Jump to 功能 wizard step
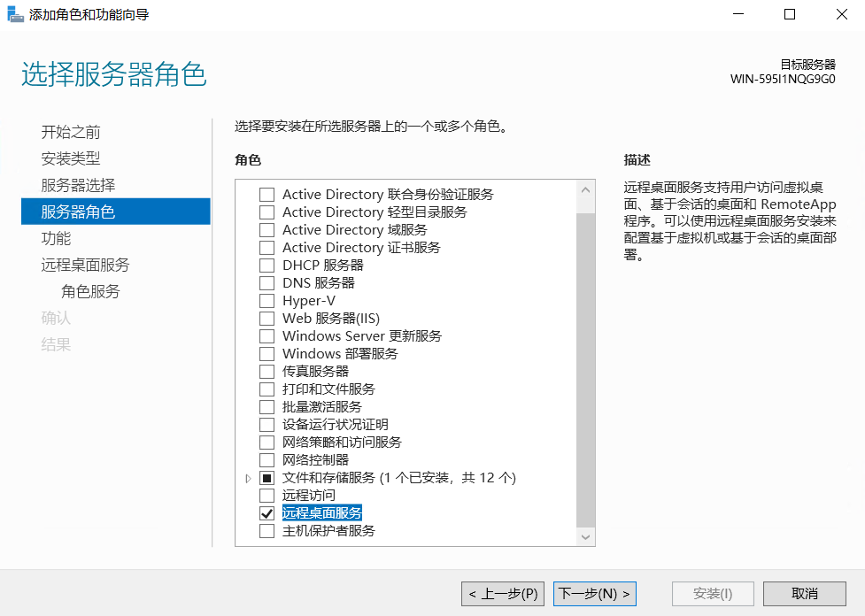865x616 pixels. [x=56, y=238]
